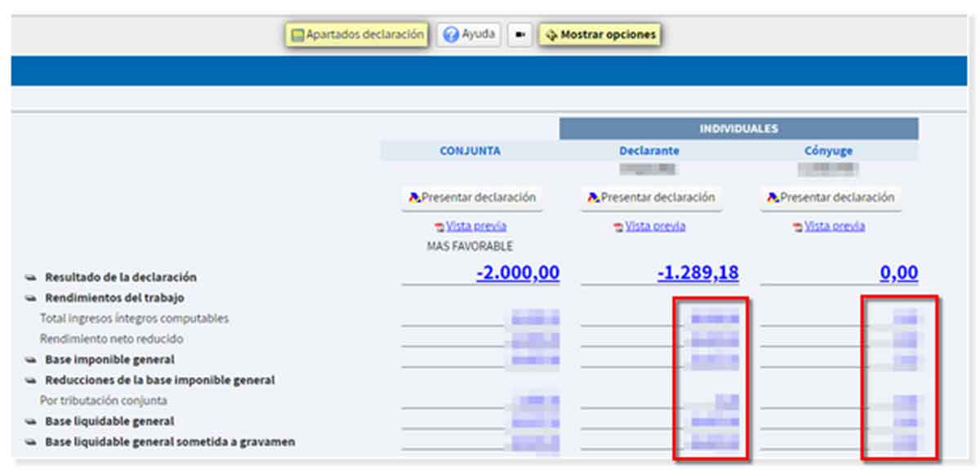This screenshot has width=980, height=470.
Task: Expand Base liquidable general sometida a gravamen
Action: point(30,442)
